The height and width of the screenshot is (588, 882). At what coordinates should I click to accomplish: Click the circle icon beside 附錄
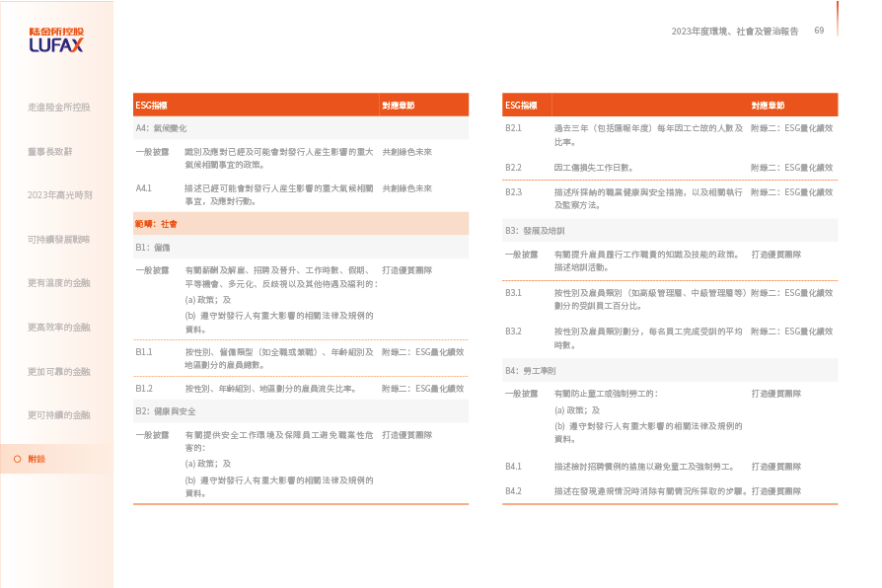point(17,459)
